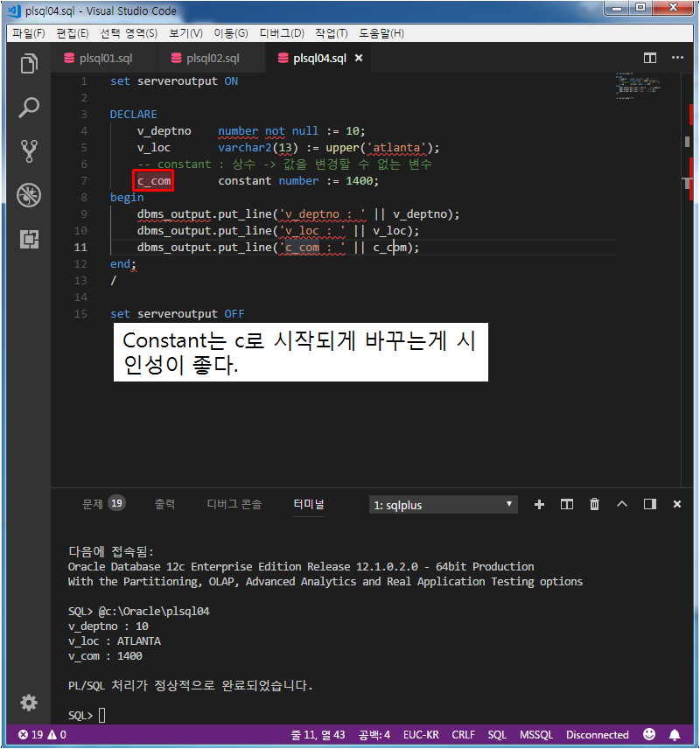The image size is (700, 749).
Task: Close the terminal panel
Action: tap(677, 504)
